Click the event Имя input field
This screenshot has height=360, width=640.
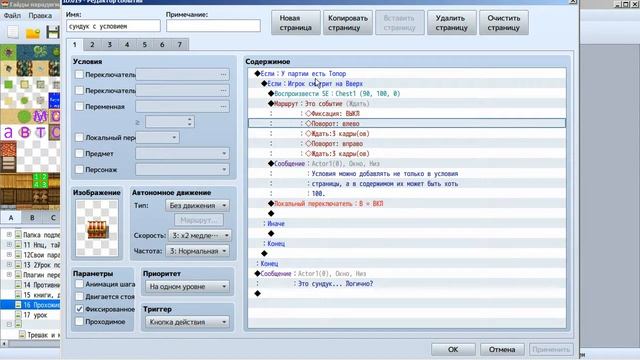coord(113,26)
